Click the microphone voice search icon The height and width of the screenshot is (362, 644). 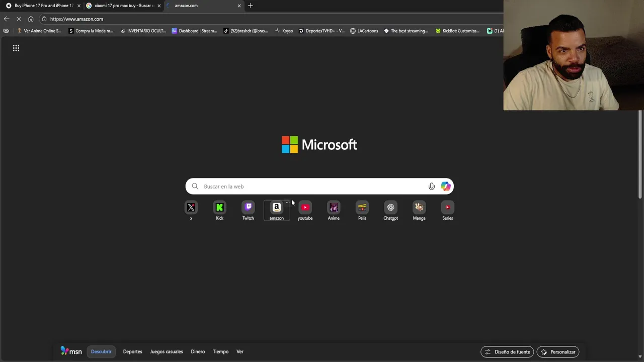pos(431,187)
